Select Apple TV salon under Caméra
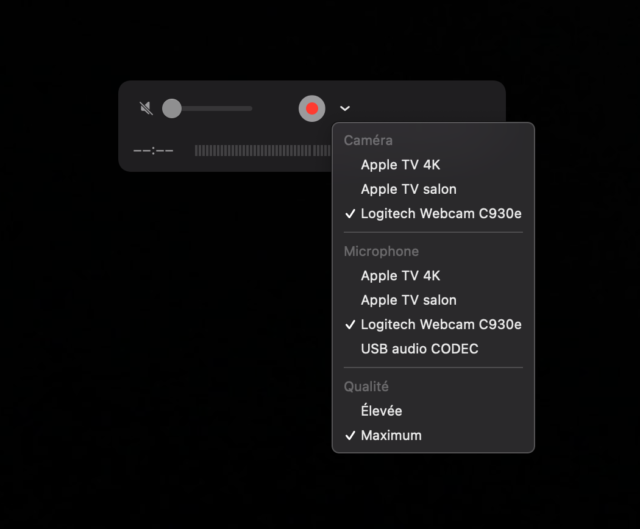 pyautogui.click(x=433, y=189)
